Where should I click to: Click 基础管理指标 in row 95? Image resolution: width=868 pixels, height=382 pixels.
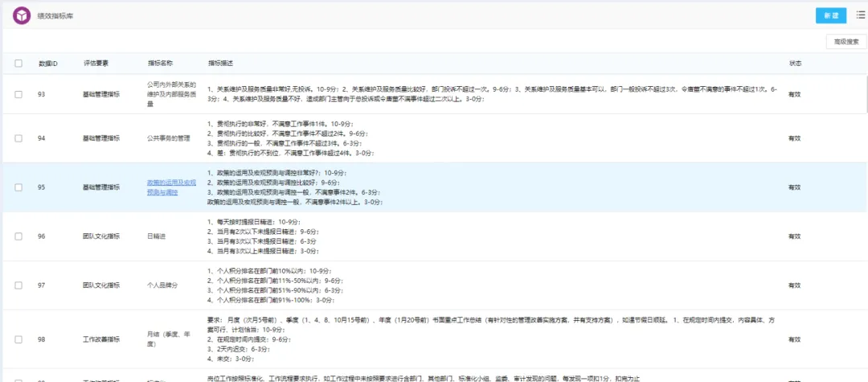(x=101, y=187)
